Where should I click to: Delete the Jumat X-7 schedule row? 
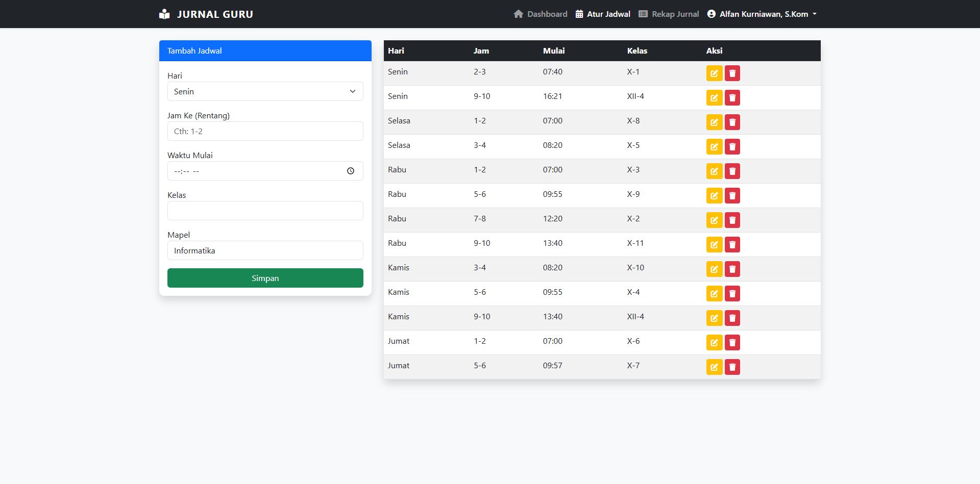click(x=732, y=367)
